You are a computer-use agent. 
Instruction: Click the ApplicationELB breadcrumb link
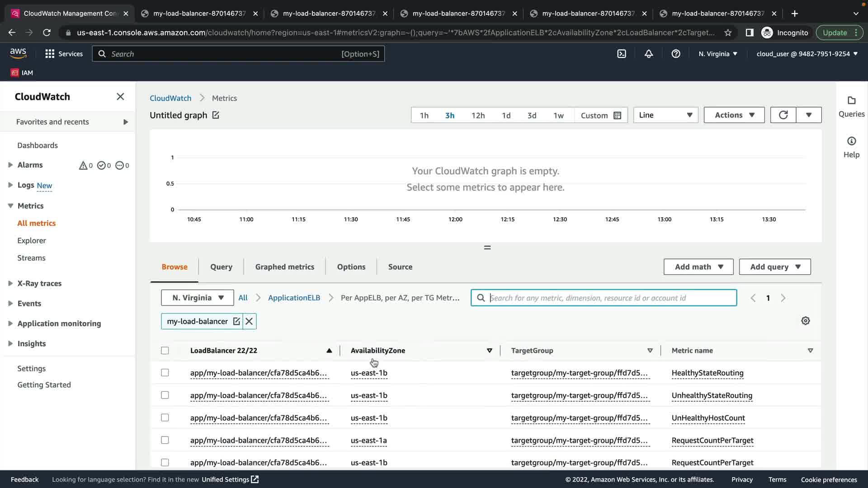click(294, 298)
